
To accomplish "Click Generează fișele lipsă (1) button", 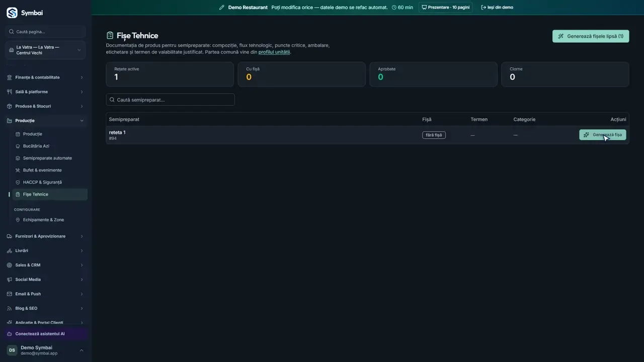I will pyautogui.click(x=591, y=36).
